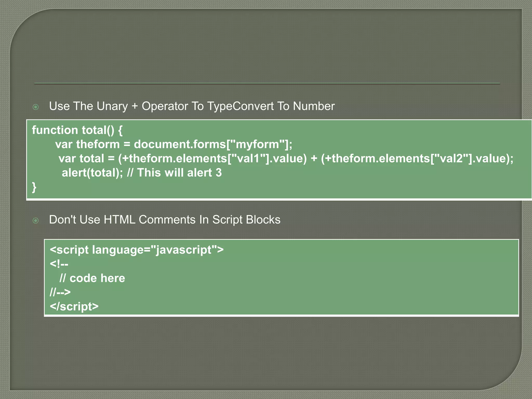532x399 pixels.
Task: Click the heading 'Use The Unary + Operator To TypeConvert To Number'
Action: (192, 106)
